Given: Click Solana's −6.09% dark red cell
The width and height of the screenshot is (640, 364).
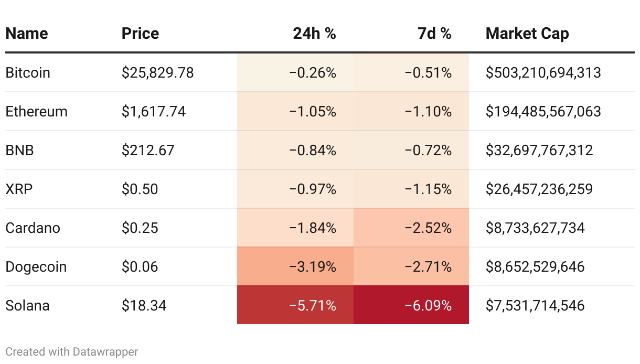Looking at the screenshot, I should click(411, 305).
